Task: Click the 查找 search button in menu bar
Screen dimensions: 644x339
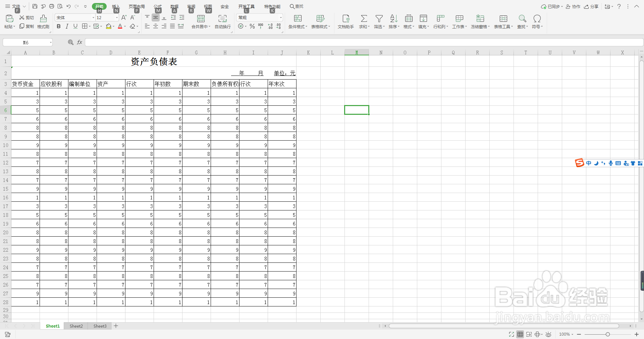Action: point(297,6)
